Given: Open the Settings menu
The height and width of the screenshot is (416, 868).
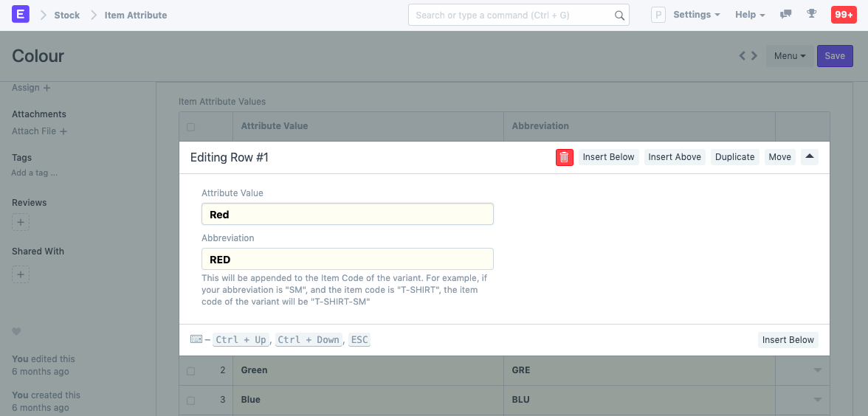Looking at the screenshot, I should (696, 15).
